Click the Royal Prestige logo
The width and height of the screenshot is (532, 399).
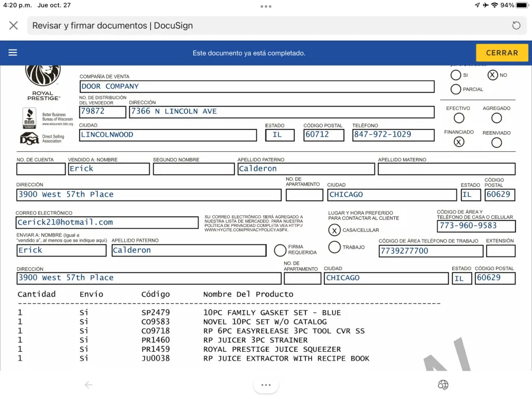(43, 80)
